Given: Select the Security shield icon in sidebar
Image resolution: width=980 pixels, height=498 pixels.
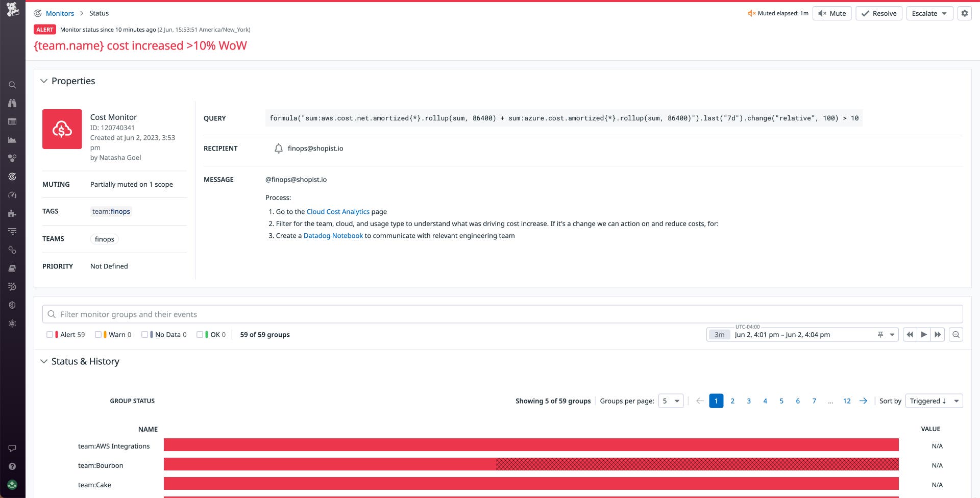Looking at the screenshot, I should [12, 305].
